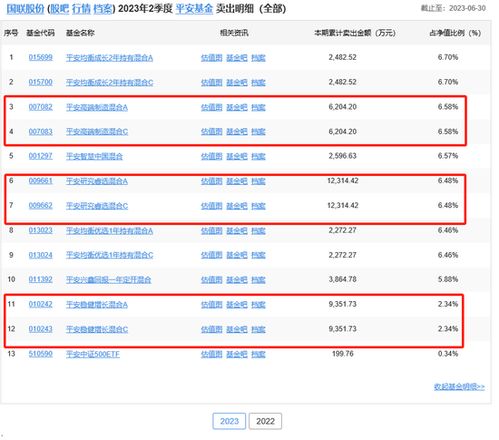Screen dimensions: 499x440
Task: Open 平安稳健增长混合C fund page
Action: [97, 329]
